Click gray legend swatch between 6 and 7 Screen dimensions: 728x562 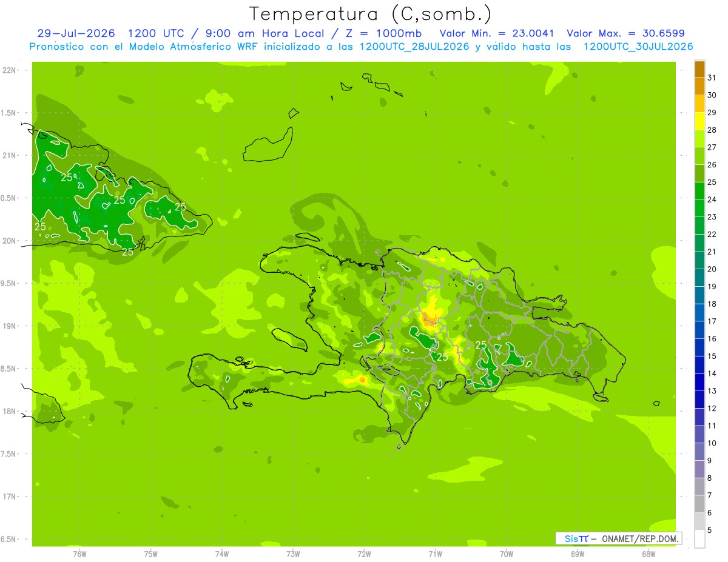tap(699, 504)
